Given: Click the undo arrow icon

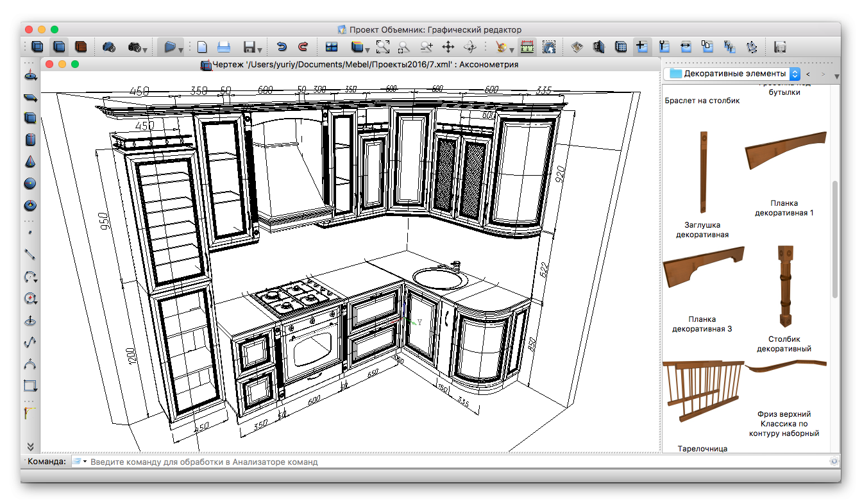Looking at the screenshot, I should click(281, 47).
